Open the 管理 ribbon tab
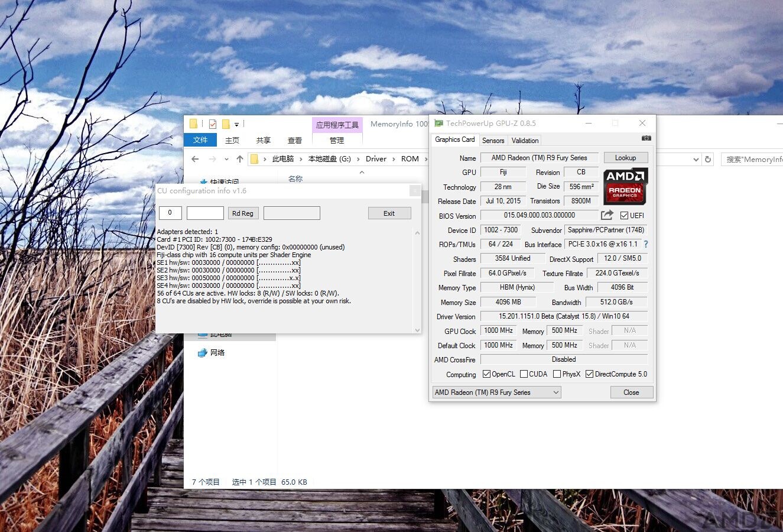Screen dimensions: 783x532 click(x=337, y=140)
